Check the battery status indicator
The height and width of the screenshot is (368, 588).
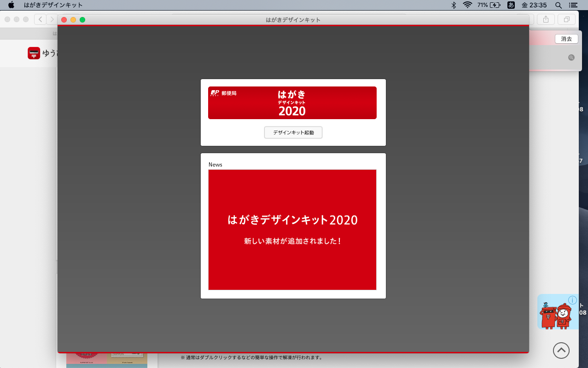click(x=489, y=5)
